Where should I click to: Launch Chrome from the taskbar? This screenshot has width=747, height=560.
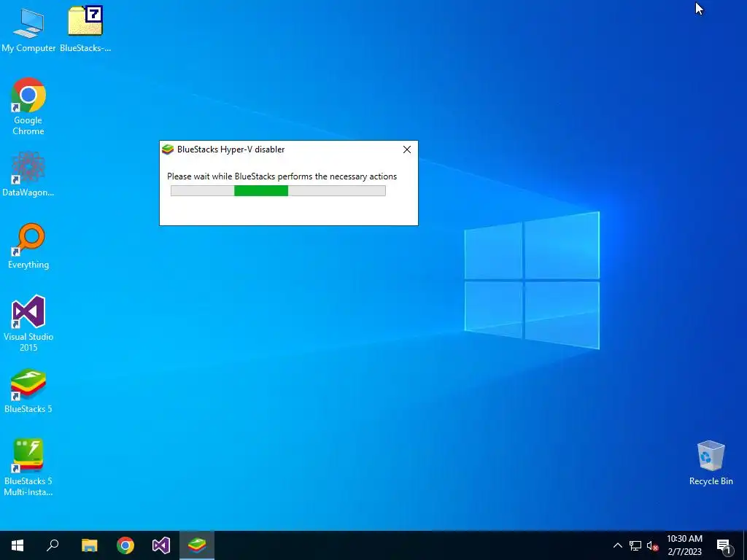coord(125,545)
